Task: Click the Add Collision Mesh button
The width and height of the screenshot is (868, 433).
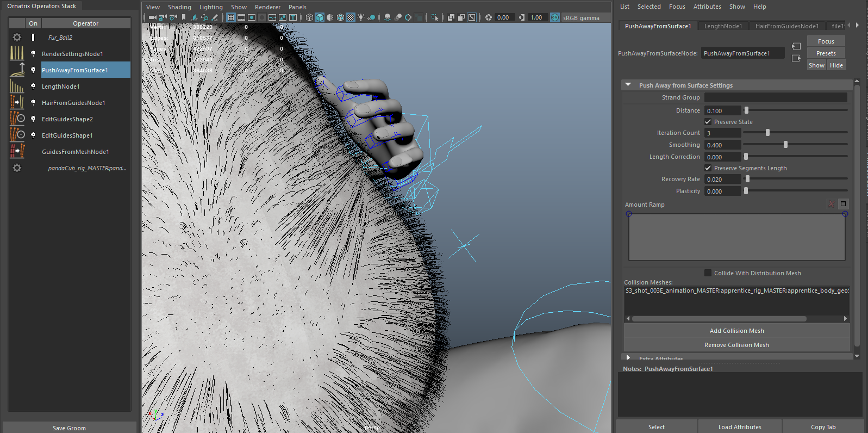Action: pyautogui.click(x=736, y=331)
